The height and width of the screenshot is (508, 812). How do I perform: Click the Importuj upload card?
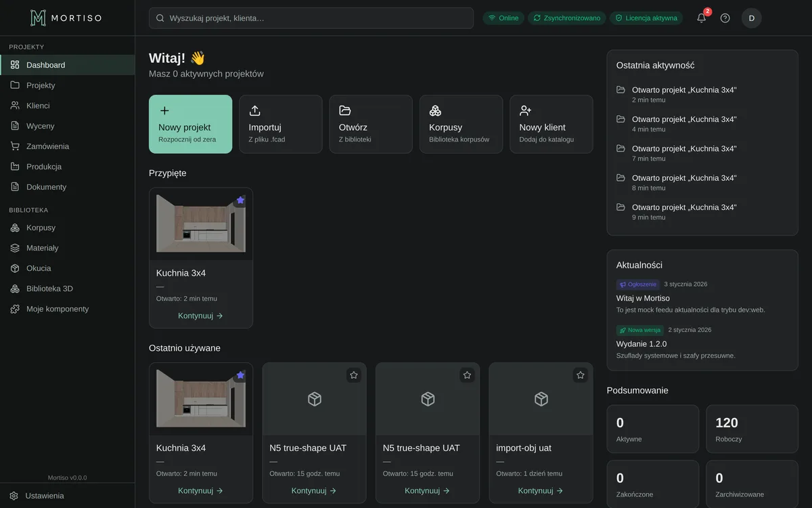coord(280,124)
